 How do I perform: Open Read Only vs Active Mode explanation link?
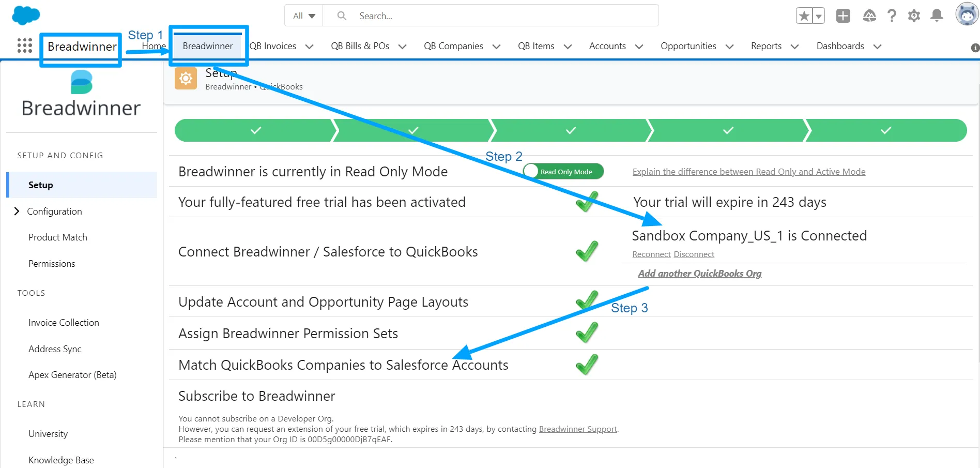(x=749, y=172)
